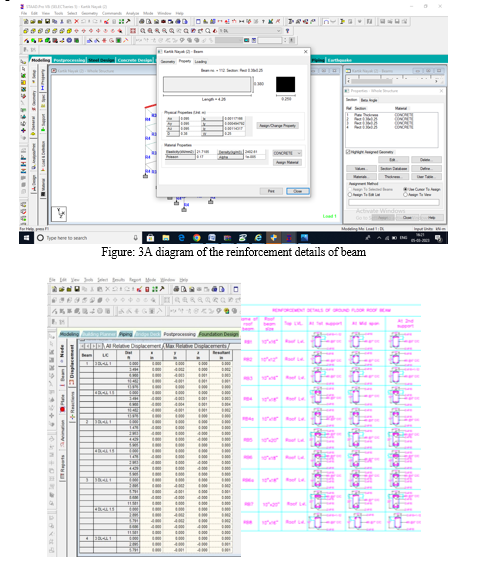This screenshot has width=502, height=570.
Task: Open File Explorer from the taskbar
Action: (166, 238)
